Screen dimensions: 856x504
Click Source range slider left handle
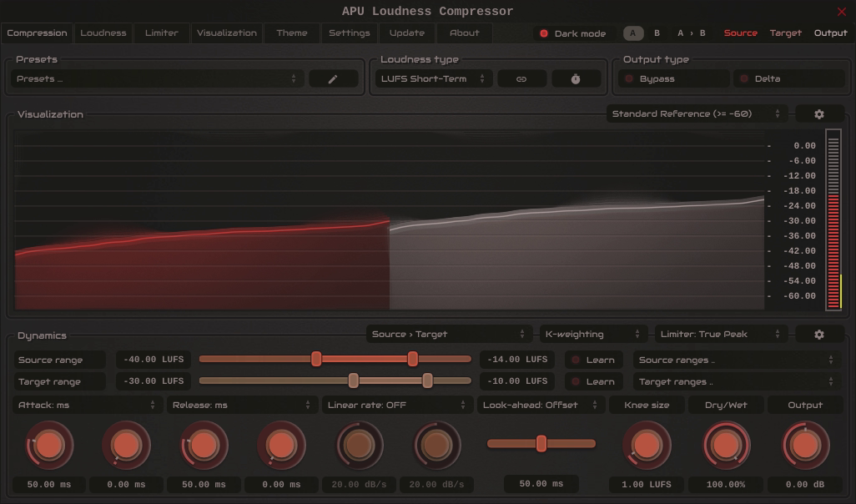[316, 359]
